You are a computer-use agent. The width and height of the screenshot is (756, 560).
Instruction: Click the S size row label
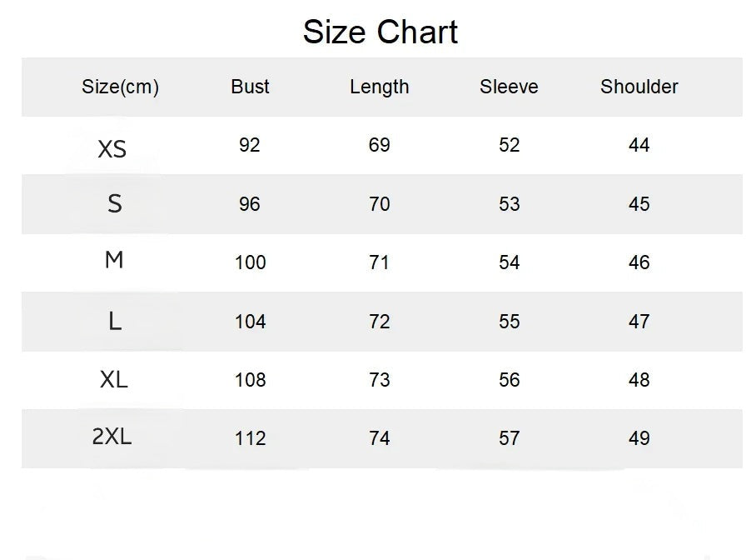click(x=115, y=203)
